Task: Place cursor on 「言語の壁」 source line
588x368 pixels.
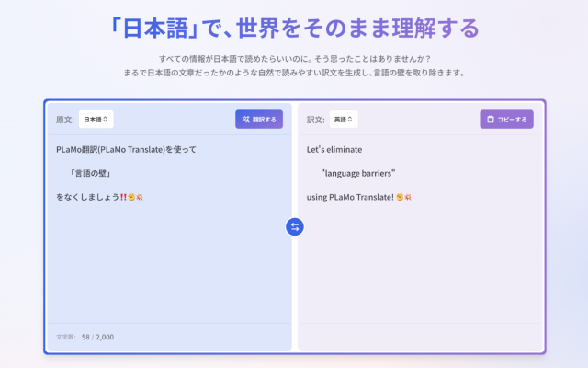Action: click(91, 173)
